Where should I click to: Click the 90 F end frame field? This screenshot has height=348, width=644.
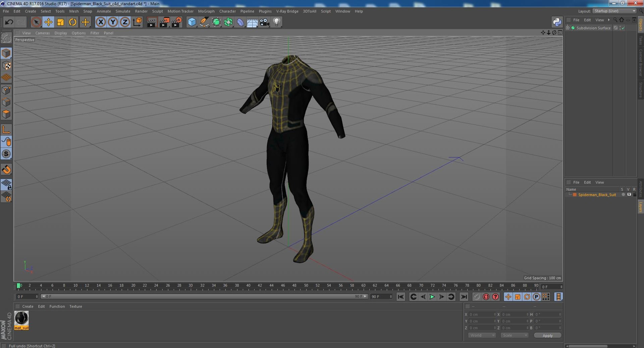click(x=381, y=297)
